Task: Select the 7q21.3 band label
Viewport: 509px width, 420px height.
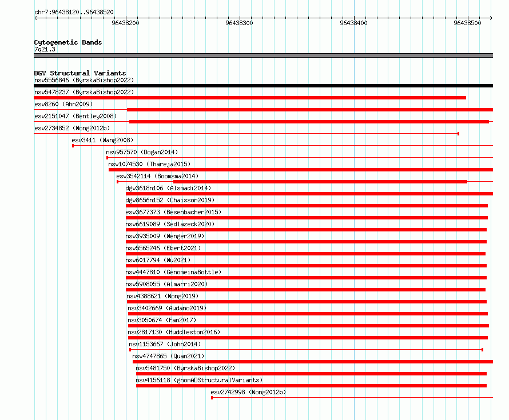Action: 45,49
